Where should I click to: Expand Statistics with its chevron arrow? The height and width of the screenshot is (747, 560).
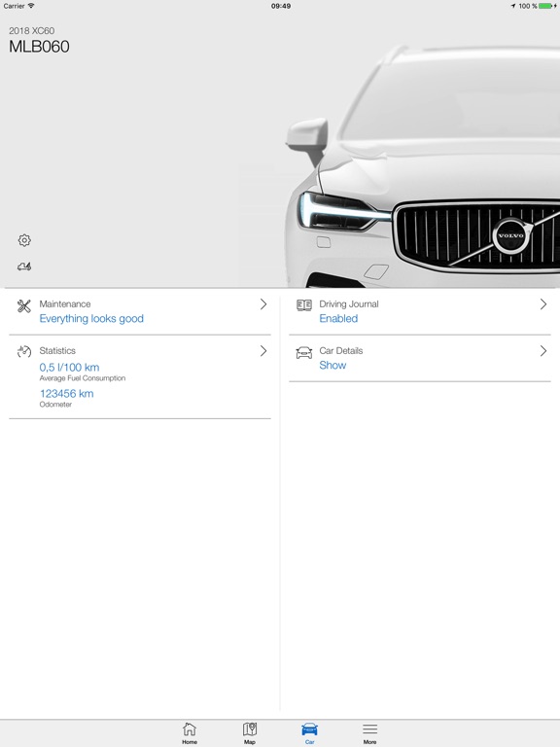263,351
